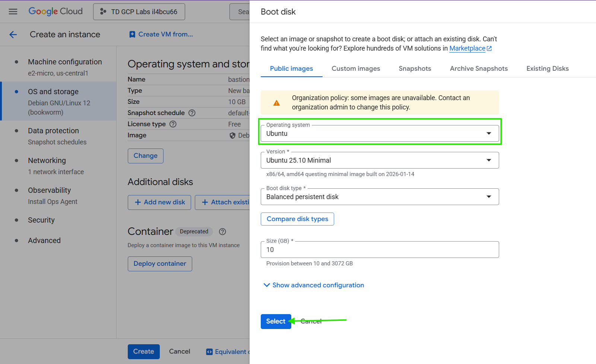The image size is (596, 364).
Task: Open the hamburger navigation menu
Action: point(13,12)
